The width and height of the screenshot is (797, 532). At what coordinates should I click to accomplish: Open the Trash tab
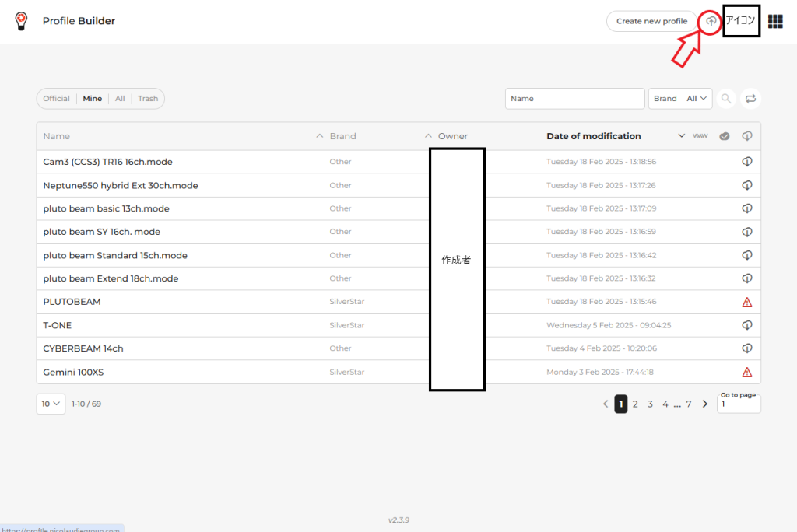(148, 99)
